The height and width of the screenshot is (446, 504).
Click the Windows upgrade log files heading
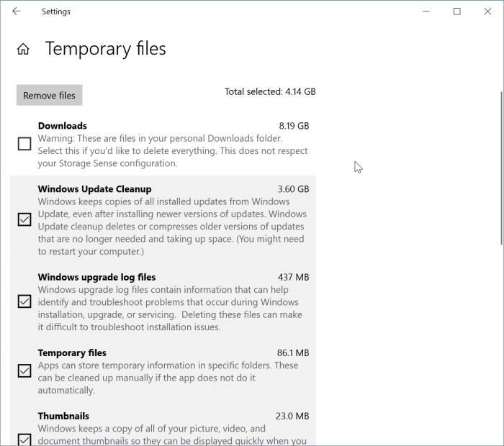click(96, 278)
